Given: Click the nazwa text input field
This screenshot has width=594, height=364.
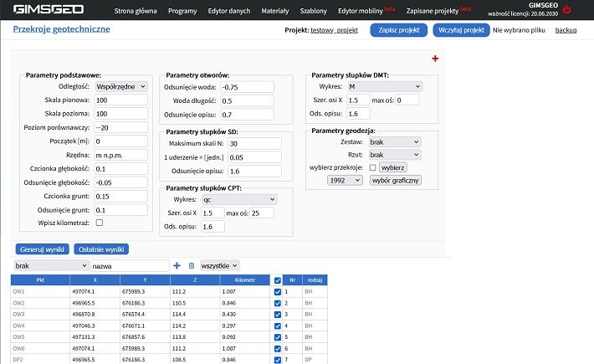Looking at the screenshot, I should (x=130, y=266).
